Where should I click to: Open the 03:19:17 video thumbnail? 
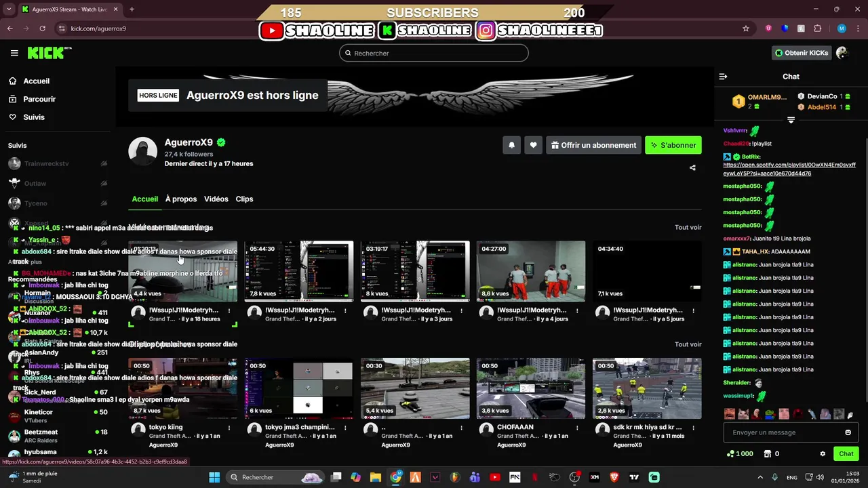tap(415, 271)
